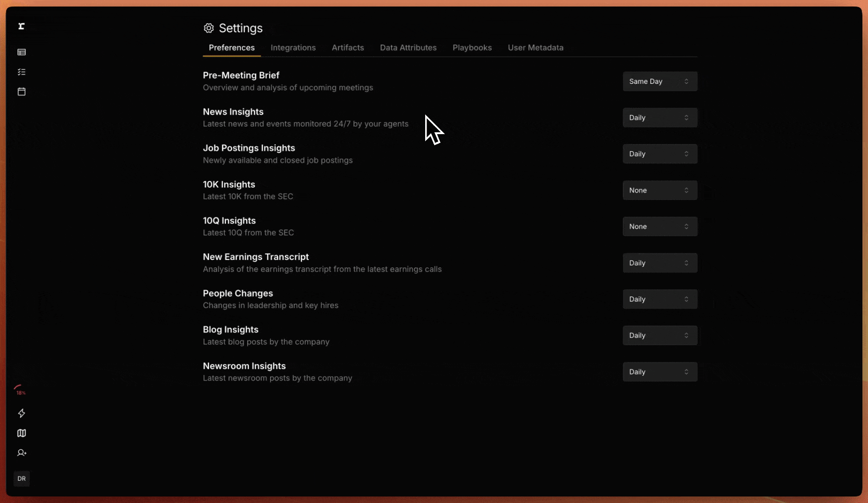Viewport: 868px width, 503px height.
Task: Open the Data Attributes tab
Action: click(x=408, y=48)
